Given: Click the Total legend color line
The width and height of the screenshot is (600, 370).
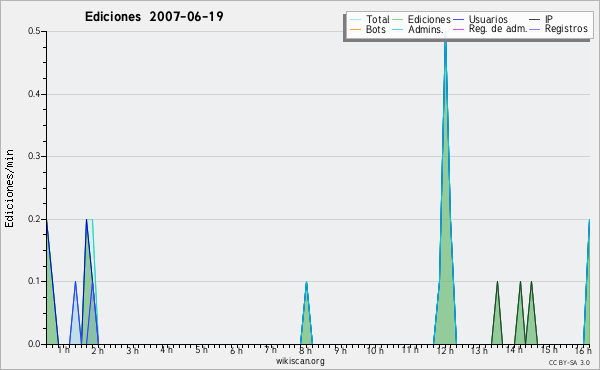Looking at the screenshot, I should click(x=355, y=20).
